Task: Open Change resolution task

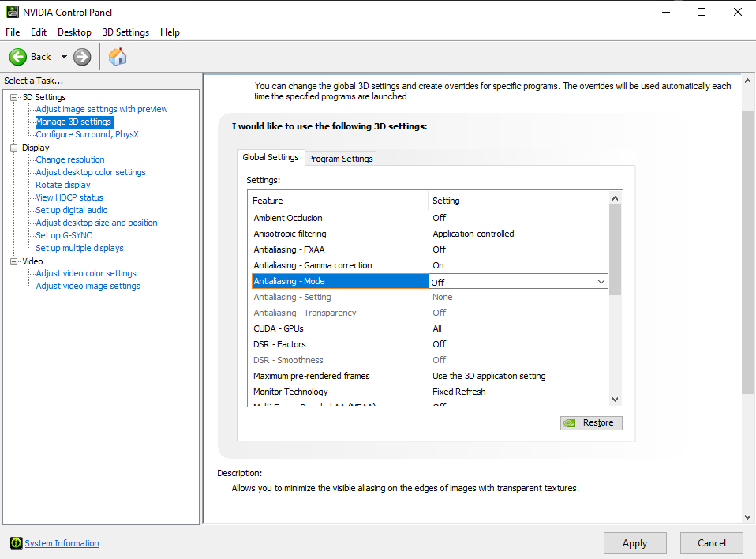Action: (x=70, y=159)
